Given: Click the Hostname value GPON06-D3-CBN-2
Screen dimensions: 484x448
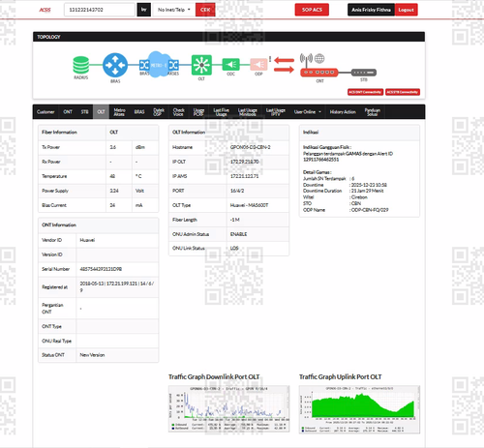Looking at the screenshot, I should click(x=250, y=147).
